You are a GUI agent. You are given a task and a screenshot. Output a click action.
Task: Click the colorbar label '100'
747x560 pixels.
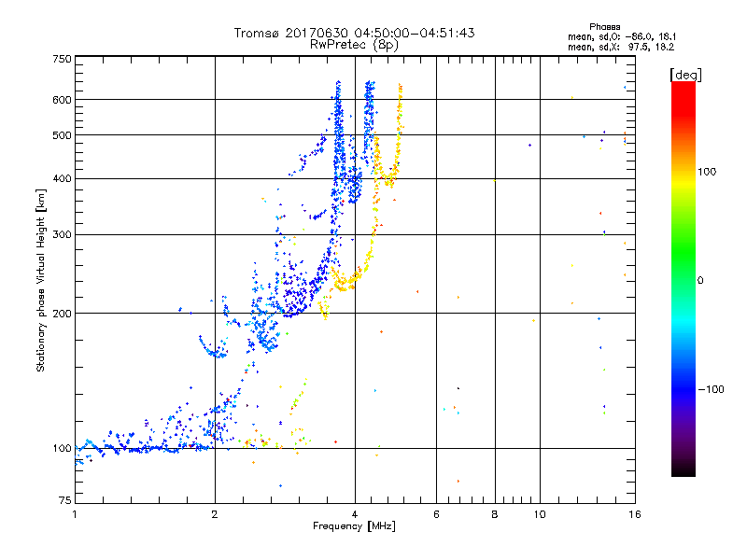(x=707, y=172)
